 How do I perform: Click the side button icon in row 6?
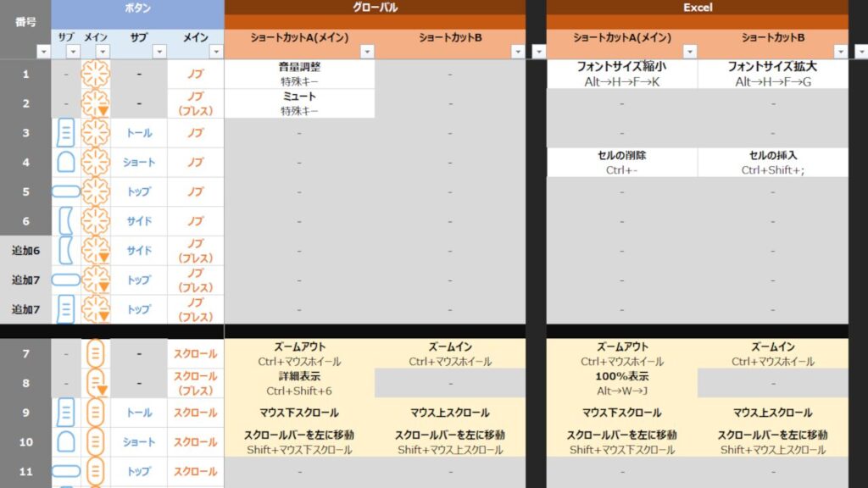pyautogui.click(x=66, y=221)
